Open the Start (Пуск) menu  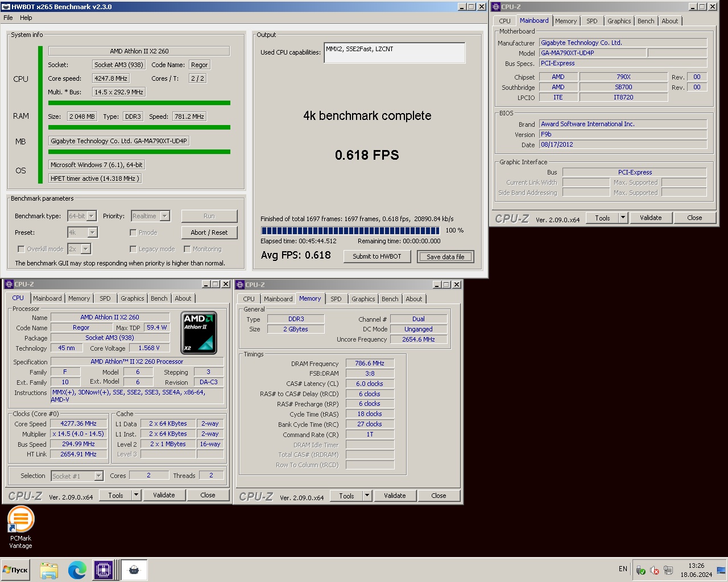[x=16, y=570]
